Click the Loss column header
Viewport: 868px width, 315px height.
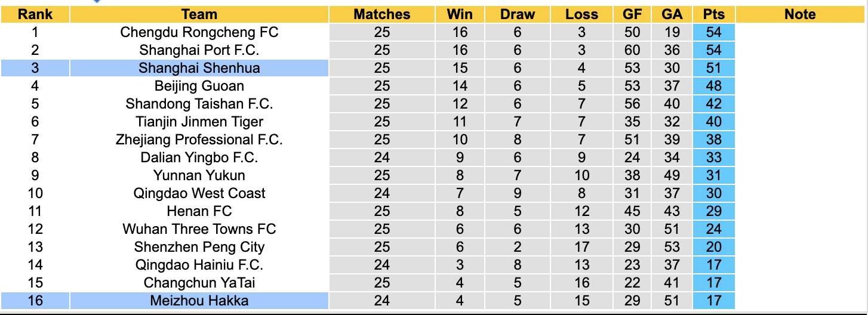pyautogui.click(x=582, y=14)
